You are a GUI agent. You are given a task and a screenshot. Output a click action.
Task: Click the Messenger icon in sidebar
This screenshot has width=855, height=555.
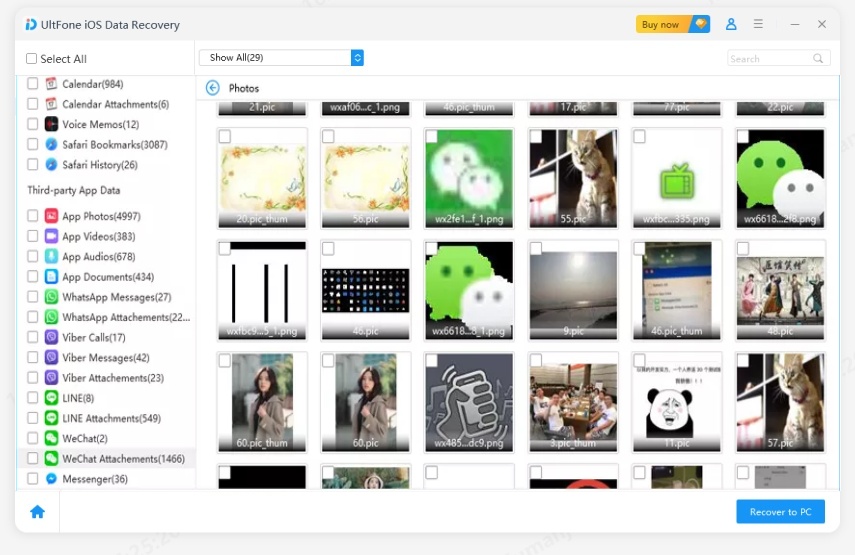[51, 479]
